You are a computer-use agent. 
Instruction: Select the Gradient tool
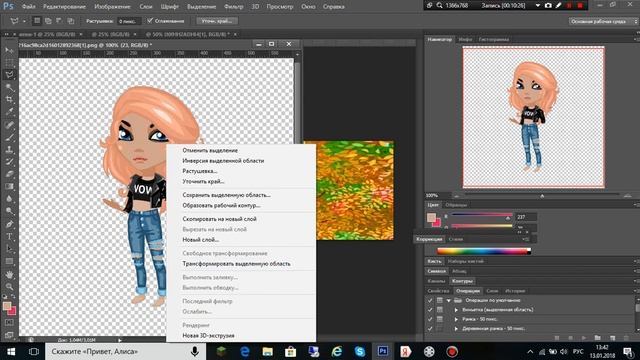(x=9, y=186)
